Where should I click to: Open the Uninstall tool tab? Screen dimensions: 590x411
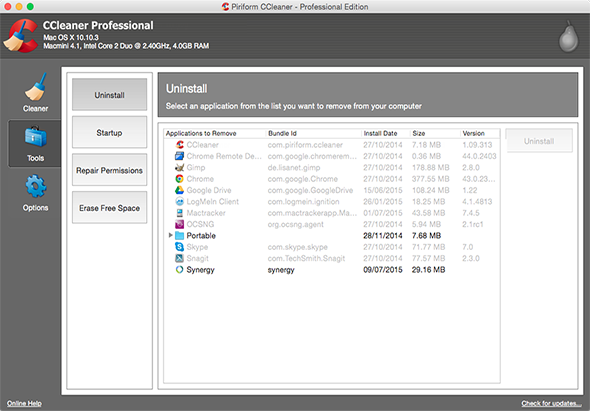tap(109, 95)
